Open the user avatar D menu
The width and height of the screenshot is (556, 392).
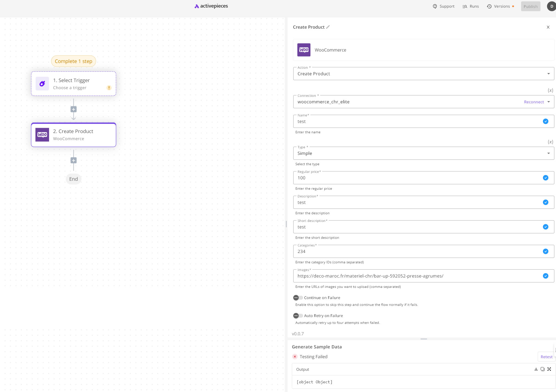551,6
